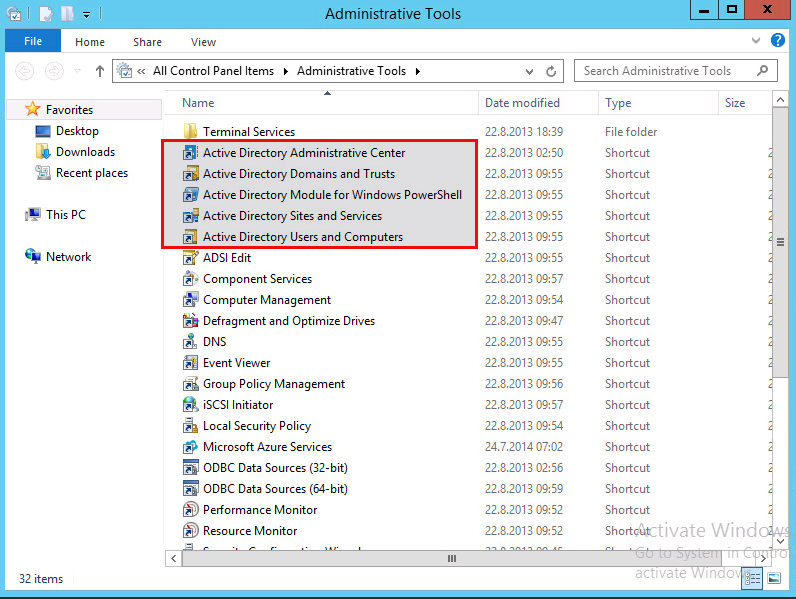Select Active Directory Users and Computers icon
The image size is (796, 599).
[190, 237]
